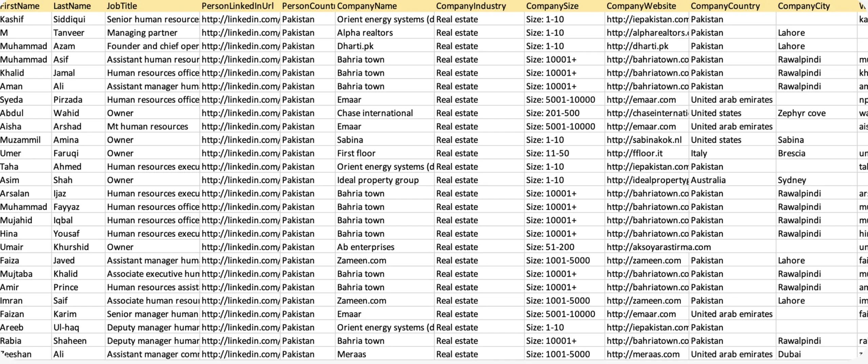This screenshot has height=364, width=868.
Task: Click the CompanyIndustry column header
Action: 479,6
